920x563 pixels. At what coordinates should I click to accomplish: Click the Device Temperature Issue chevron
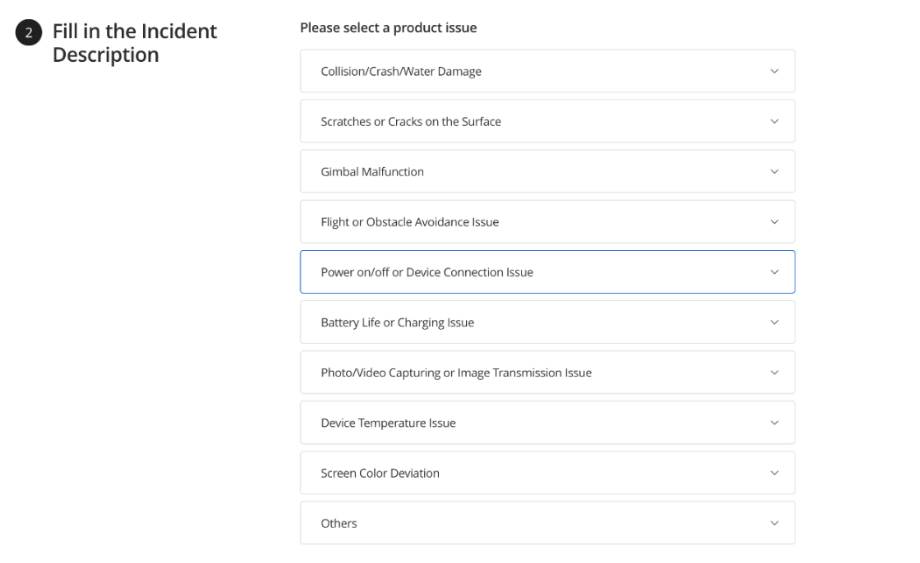pyautogui.click(x=774, y=423)
